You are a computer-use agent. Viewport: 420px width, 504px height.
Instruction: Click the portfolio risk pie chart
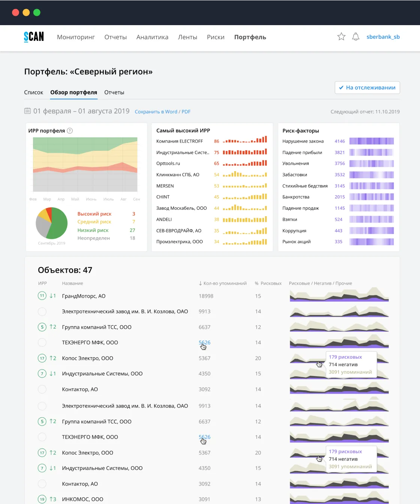point(52,223)
